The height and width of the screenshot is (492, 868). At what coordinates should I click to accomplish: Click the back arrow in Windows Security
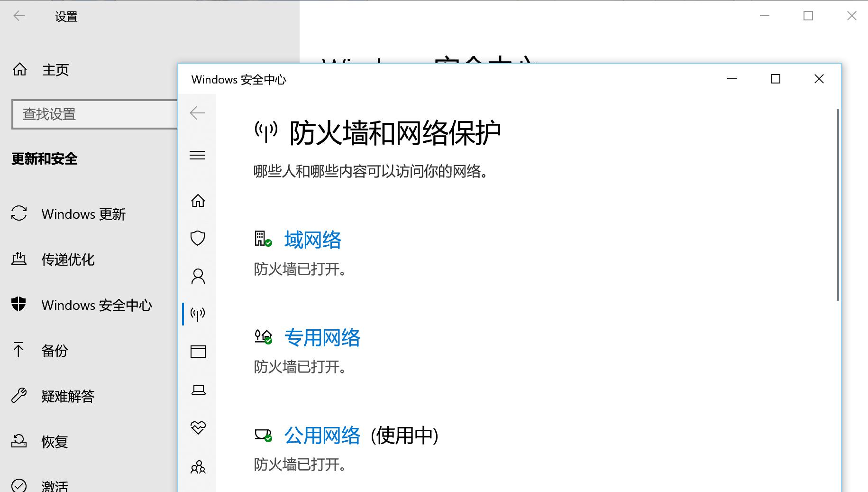[x=198, y=113]
